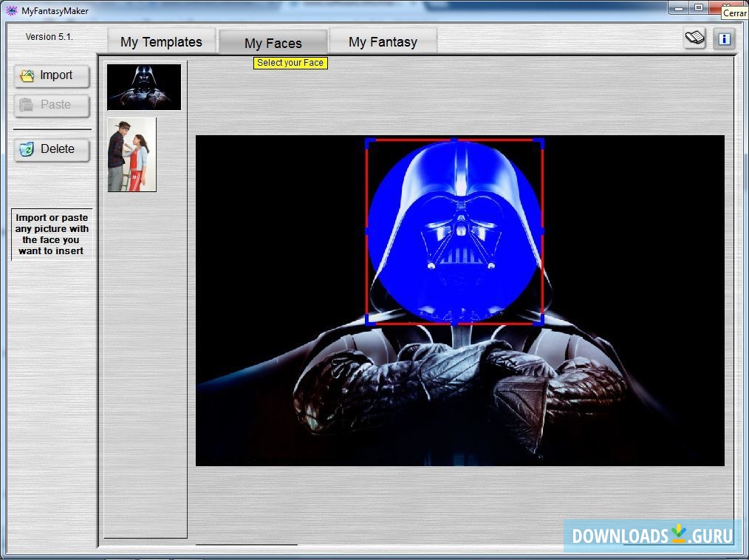The width and height of the screenshot is (749, 560).
Task: Click the MyFantasyMaker title bar app icon
Action: click(x=11, y=10)
